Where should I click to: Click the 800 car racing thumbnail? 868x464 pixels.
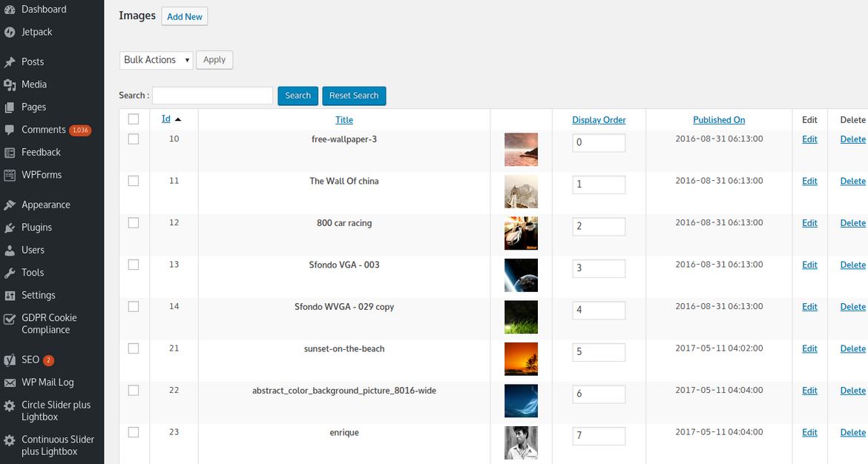click(x=521, y=233)
